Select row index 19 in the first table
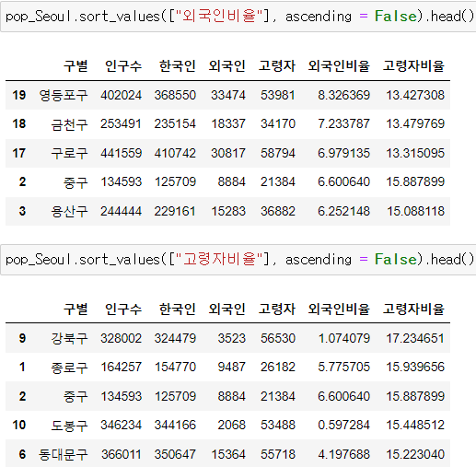476x467 pixels. coord(18,95)
